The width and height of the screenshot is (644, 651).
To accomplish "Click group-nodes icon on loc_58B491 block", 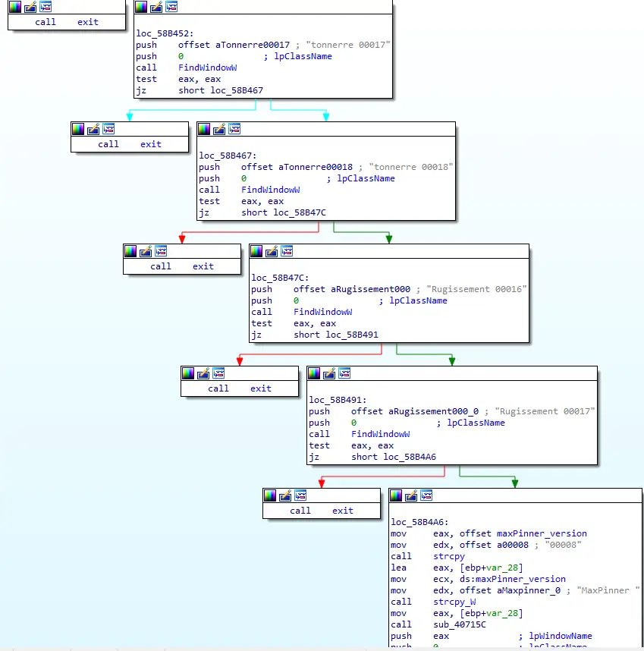I will 344,373.
